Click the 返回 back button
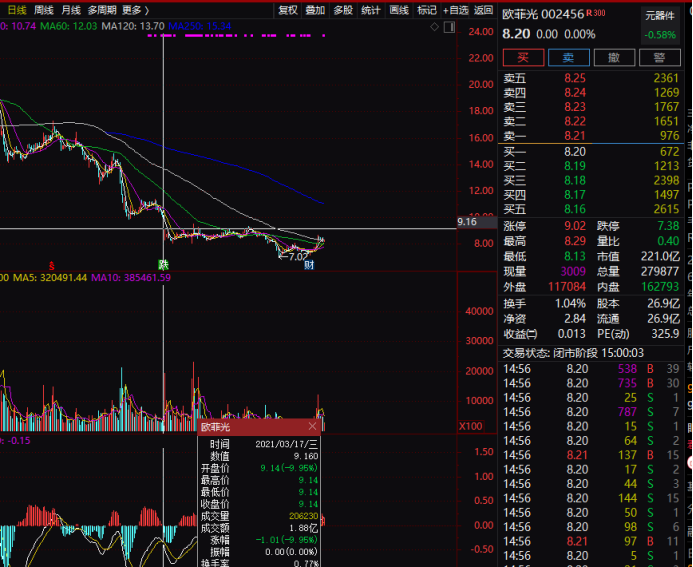This screenshot has height=567, width=693. pyautogui.click(x=484, y=10)
